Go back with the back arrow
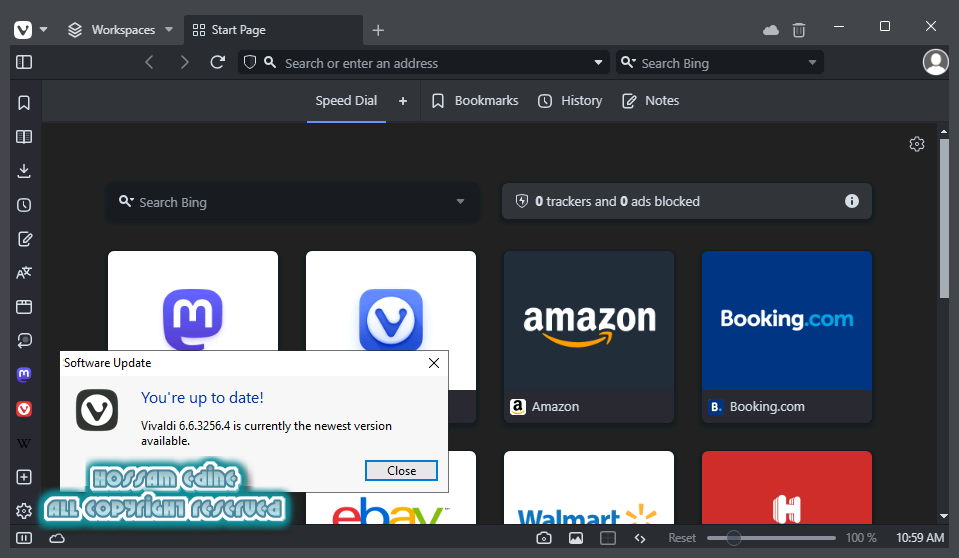Image resolution: width=959 pixels, height=558 pixels. click(149, 62)
